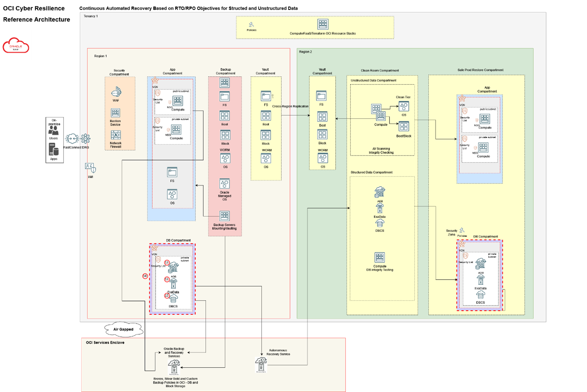This screenshot has width=587, height=392.
Task: Select the DRG gateway icon
Action: click(85, 139)
